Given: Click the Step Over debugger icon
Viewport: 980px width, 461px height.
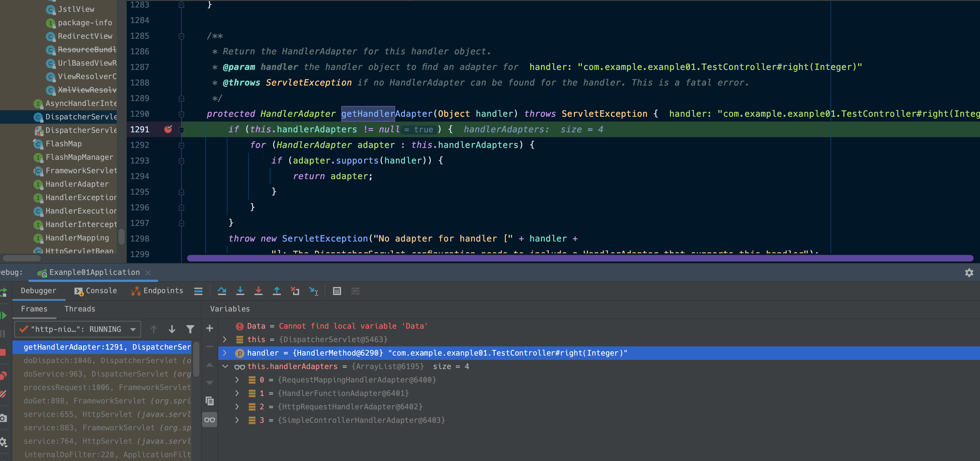Looking at the screenshot, I should pyautogui.click(x=222, y=291).
